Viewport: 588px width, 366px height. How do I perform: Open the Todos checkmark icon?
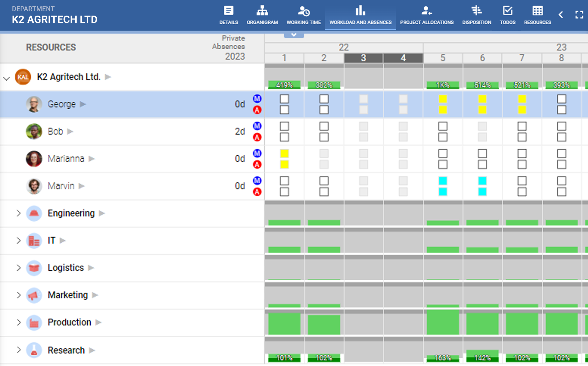507,11
